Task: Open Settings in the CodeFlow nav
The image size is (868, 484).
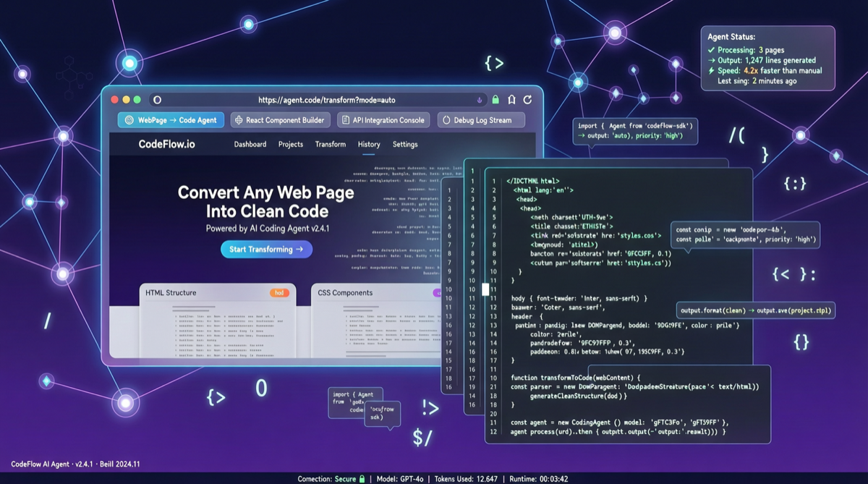Action: tap(405, 144)
